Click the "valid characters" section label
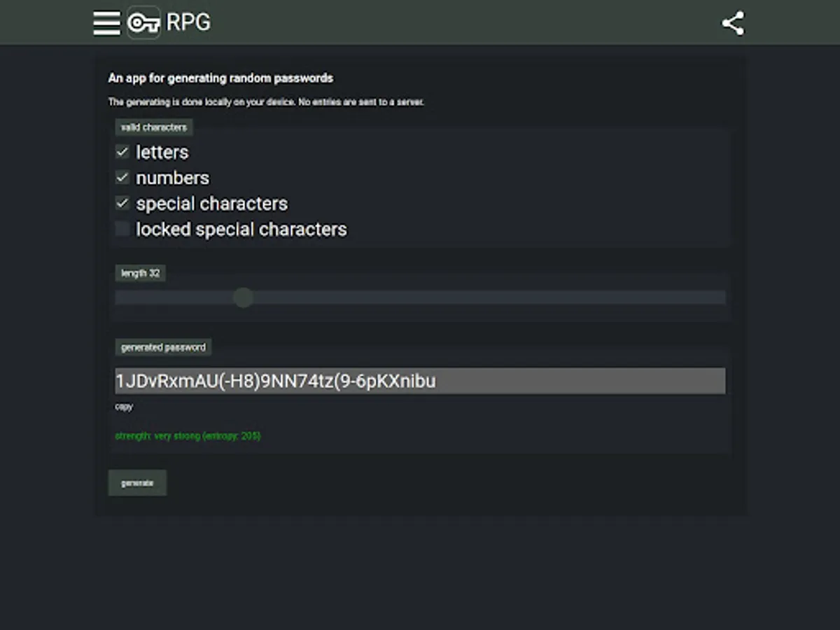This screenshot has height=630, width=840. coord(154,127)
